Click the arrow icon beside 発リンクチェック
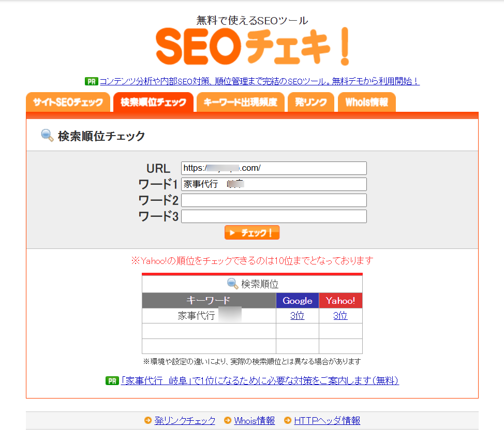Image resolution: width=504 pixels, height=442 pixels. pos(148,420)
